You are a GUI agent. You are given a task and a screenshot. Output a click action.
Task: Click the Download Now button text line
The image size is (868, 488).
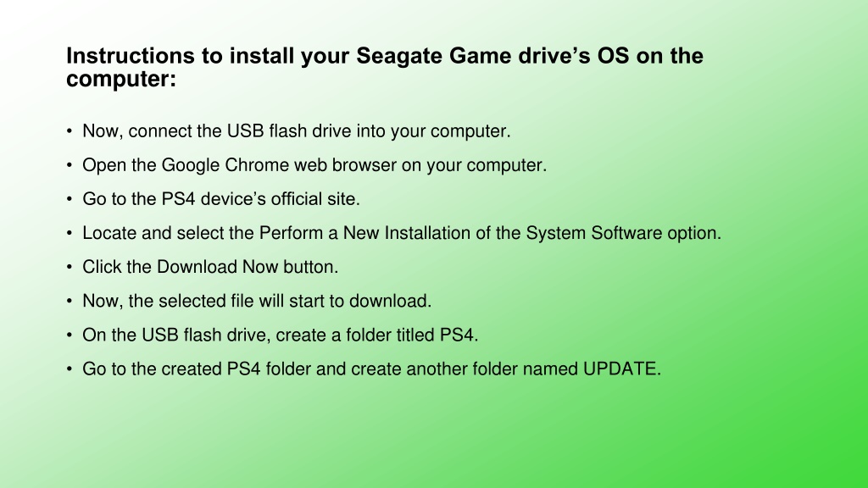[210, 267]
